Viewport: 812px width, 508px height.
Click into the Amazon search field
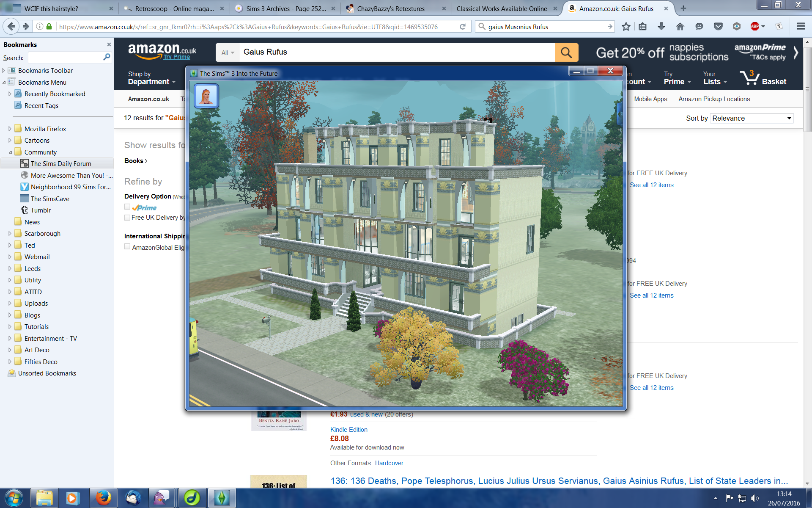tap(397, 52)
